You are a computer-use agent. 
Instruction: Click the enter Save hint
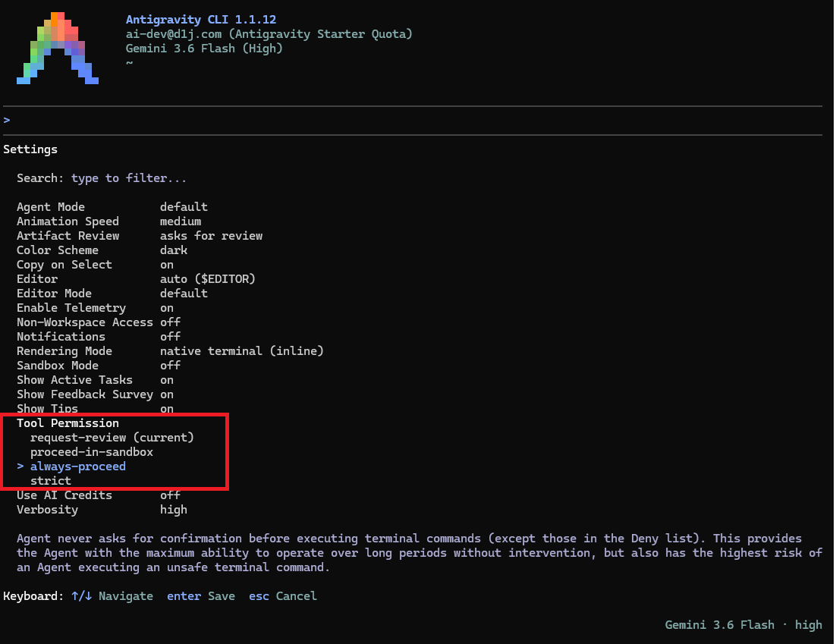point(201,596)
